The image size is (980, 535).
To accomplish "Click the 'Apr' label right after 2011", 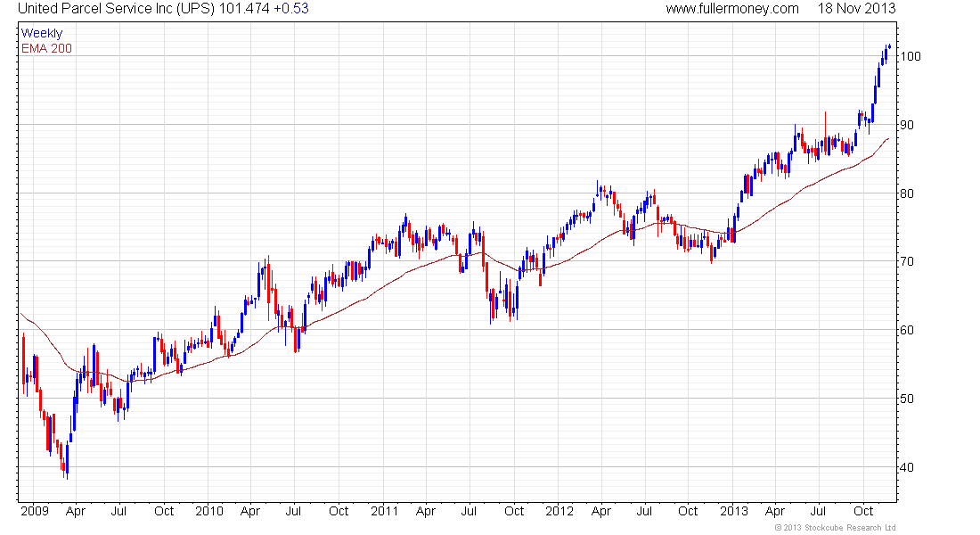I will coord(426,511).
